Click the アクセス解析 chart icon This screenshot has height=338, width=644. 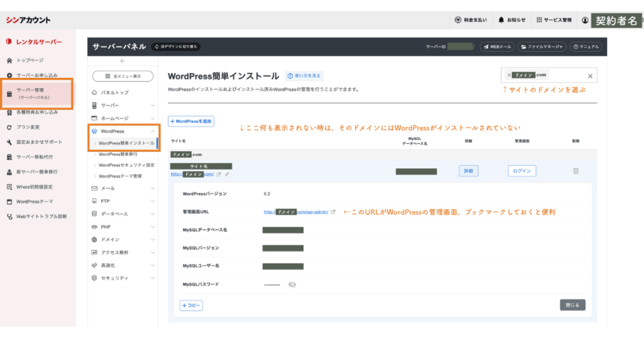coord(94,253)
